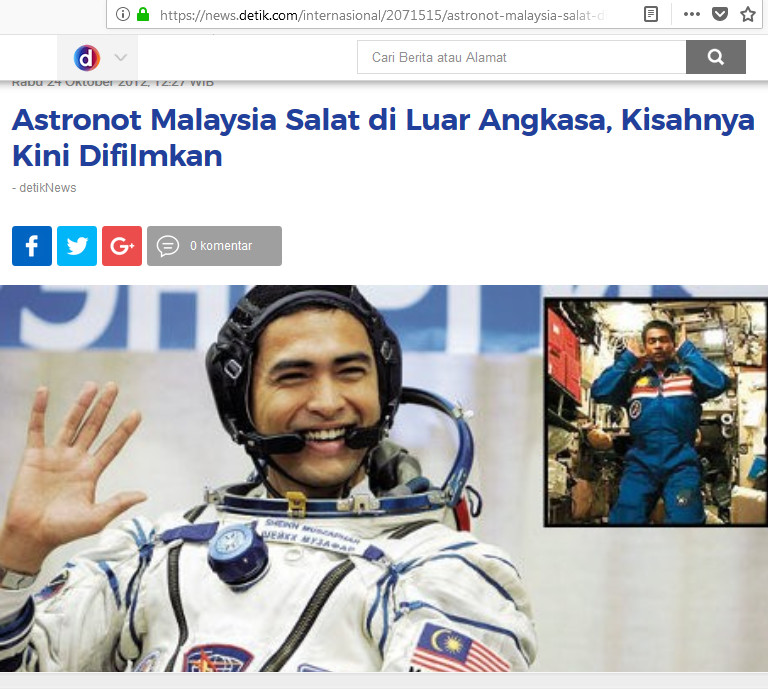Viewport: 768px width, 689px height.
Task: Open the article headline Astronot Malaysia Salat
Action: [383, 138]
